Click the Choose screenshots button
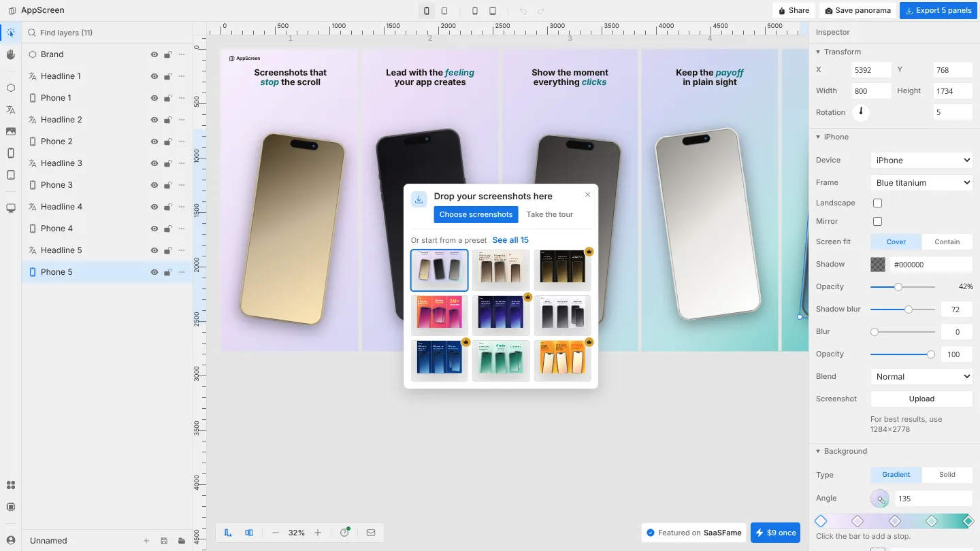Screen dimensions: 980x551 [476, 215]
